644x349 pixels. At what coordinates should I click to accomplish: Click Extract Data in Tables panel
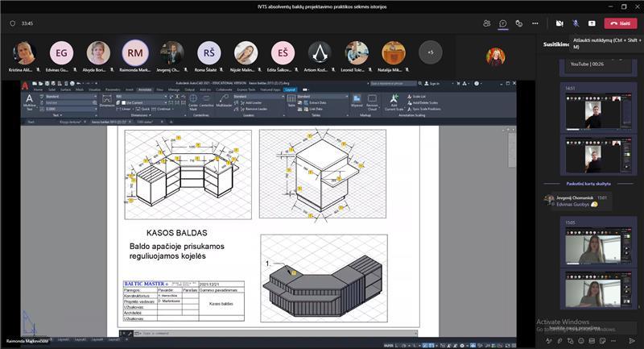coord(315,103)
